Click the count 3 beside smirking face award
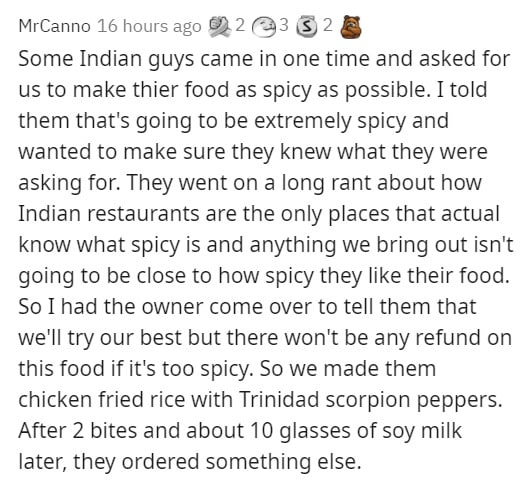Image resolution: width=520 pixels, height=487 pixels. 284,26
